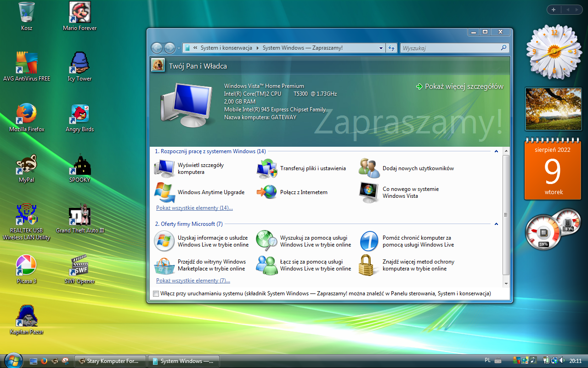This screenshot has width=588, height=368.
Task: Click the Mario Forever desktop icon
Action: click(80, 12)
